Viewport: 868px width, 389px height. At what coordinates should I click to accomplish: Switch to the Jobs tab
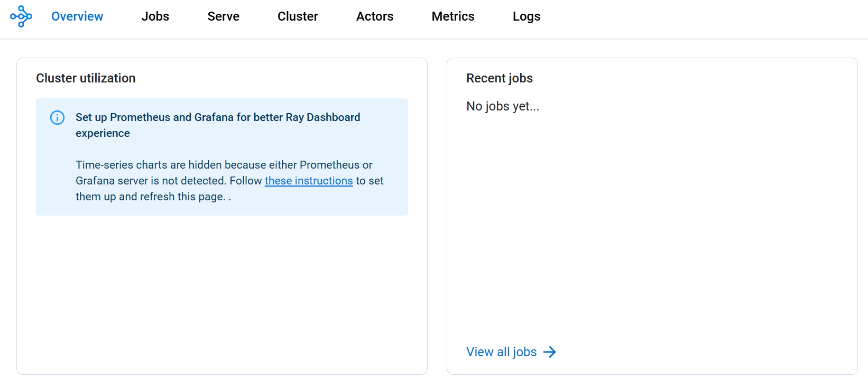coord(155,16)
